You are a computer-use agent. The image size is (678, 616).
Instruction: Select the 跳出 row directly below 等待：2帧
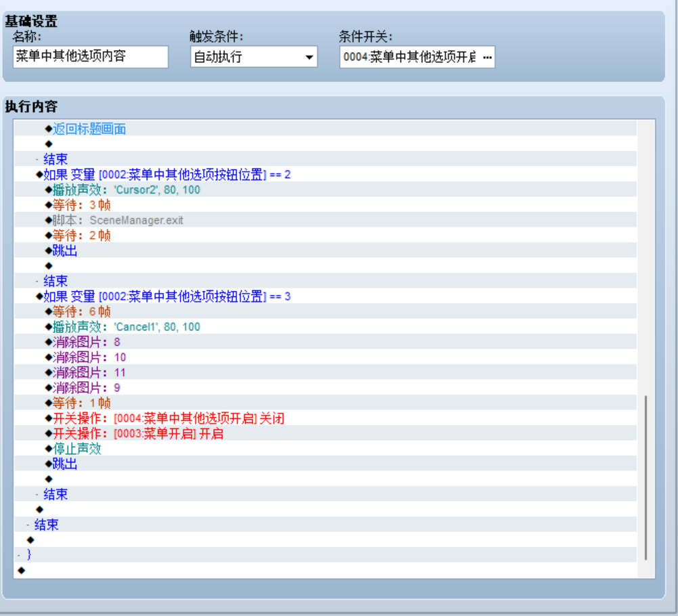coord(325,250)
